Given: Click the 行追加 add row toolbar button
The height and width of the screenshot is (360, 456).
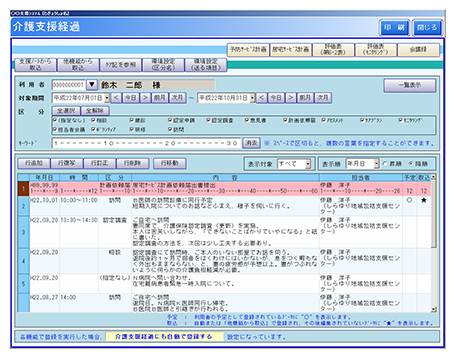Looking at the screenshot, I should [34, 163].
